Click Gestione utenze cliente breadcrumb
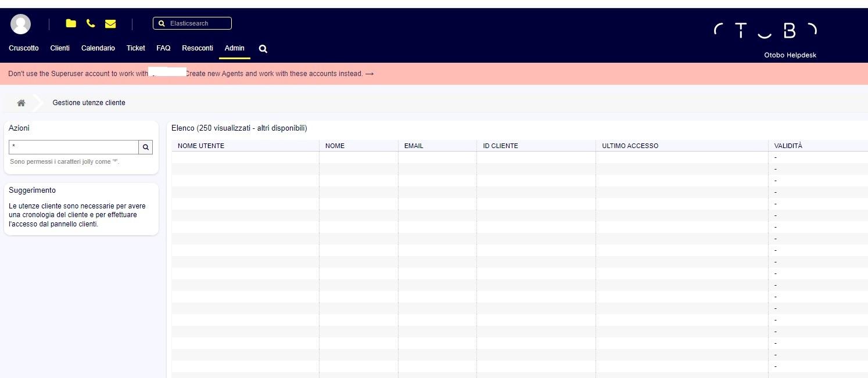 [89, 103]
